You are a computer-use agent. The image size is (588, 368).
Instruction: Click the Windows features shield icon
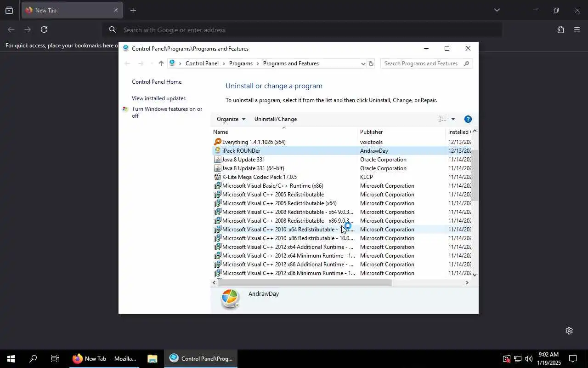(125, 109)
